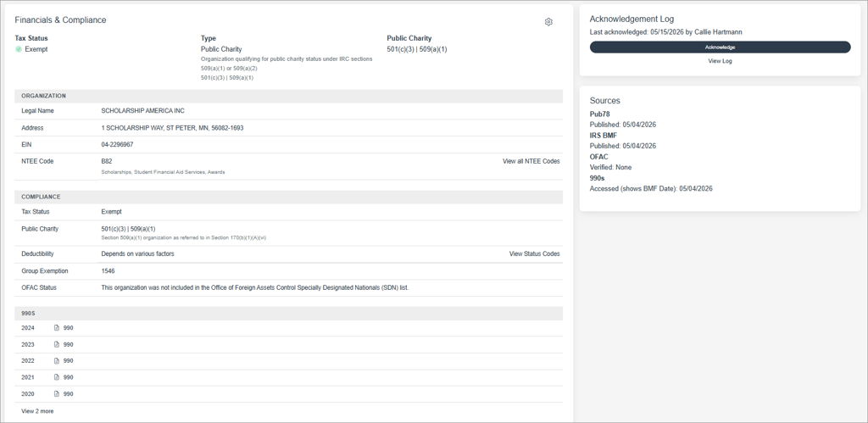Open the 2023 990 document icon
The width and height of the screenshot is (868, 423).
point(57,344)
